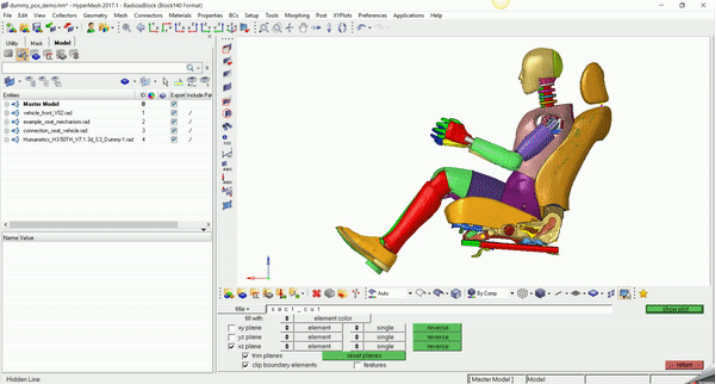Click the browser search input field
The height and width of the screenshot is (384, 716).
pyautogui.click(x=95, y=68)
